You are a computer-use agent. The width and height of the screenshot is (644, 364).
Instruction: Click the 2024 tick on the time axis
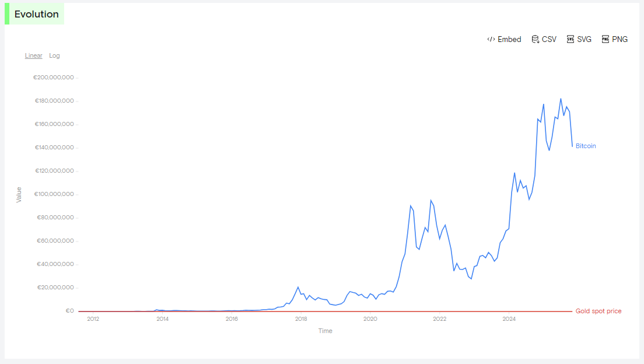coord(509,319)
